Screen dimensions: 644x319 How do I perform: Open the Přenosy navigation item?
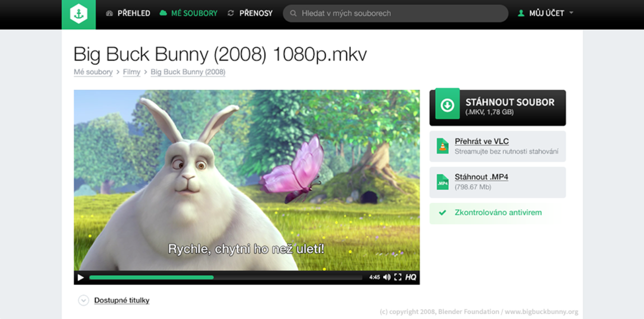click(x=250, y=13)
